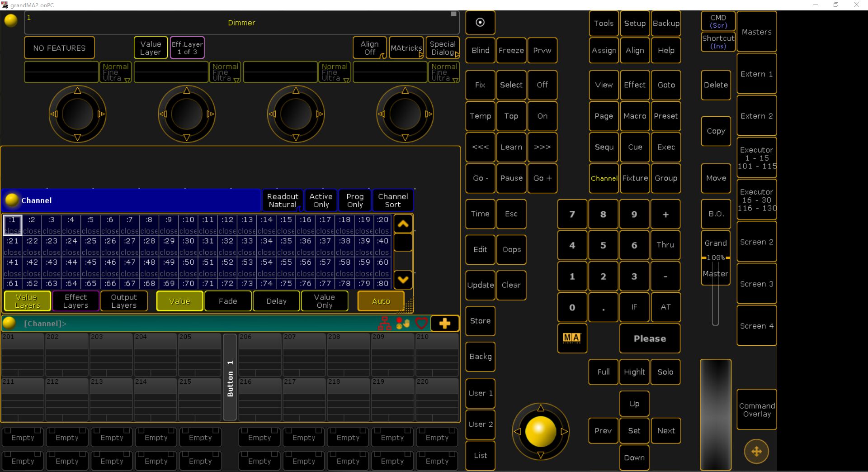Select channel 1 cell in Channel sheet
868x472 pixels.
point(12,224)
